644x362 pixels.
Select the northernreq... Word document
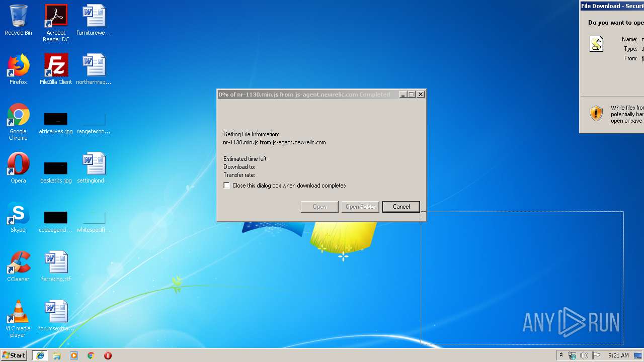pos(94,69)
